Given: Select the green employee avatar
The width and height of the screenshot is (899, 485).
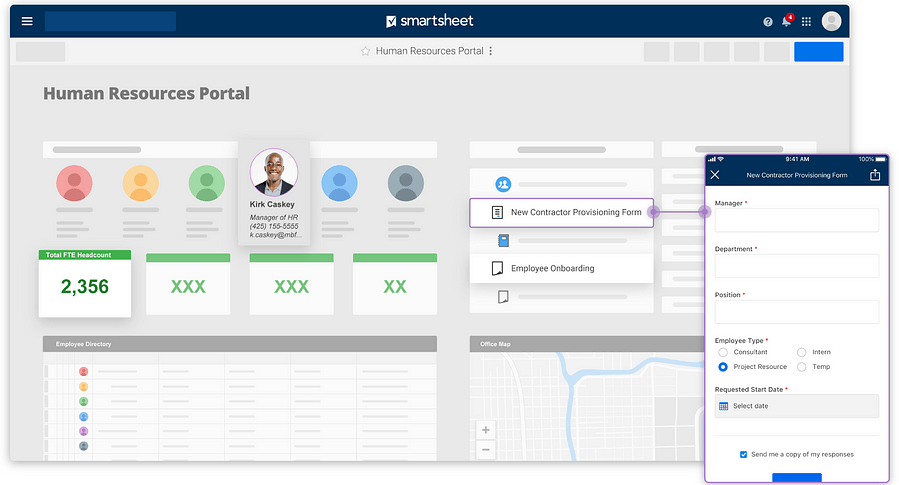Looking at the screenshot, I should [x=206, y=183].
